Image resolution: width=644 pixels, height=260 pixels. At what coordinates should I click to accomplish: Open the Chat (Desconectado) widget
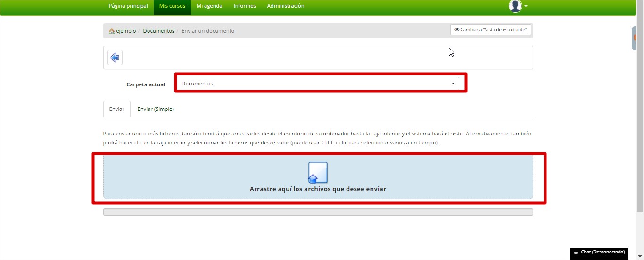(x=599, y=252)
